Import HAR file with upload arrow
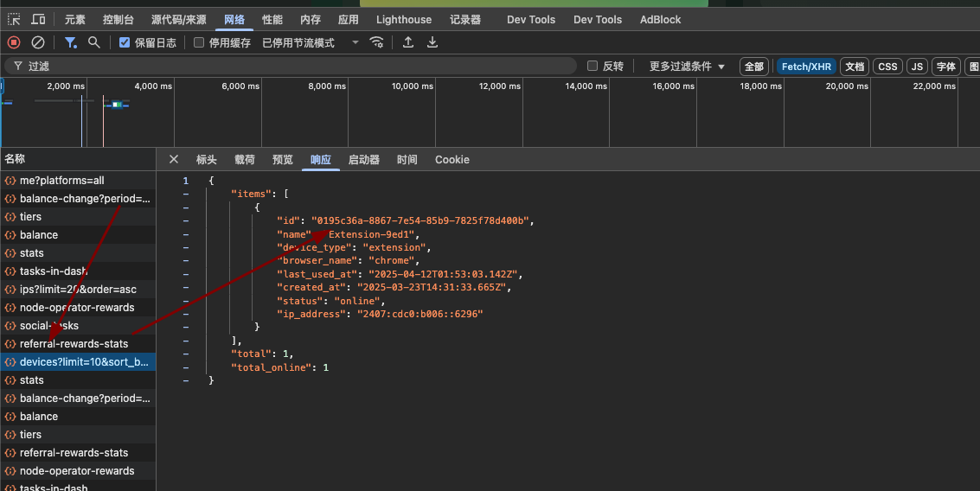The height and width of the screenshot is (491, 980). 408,42
